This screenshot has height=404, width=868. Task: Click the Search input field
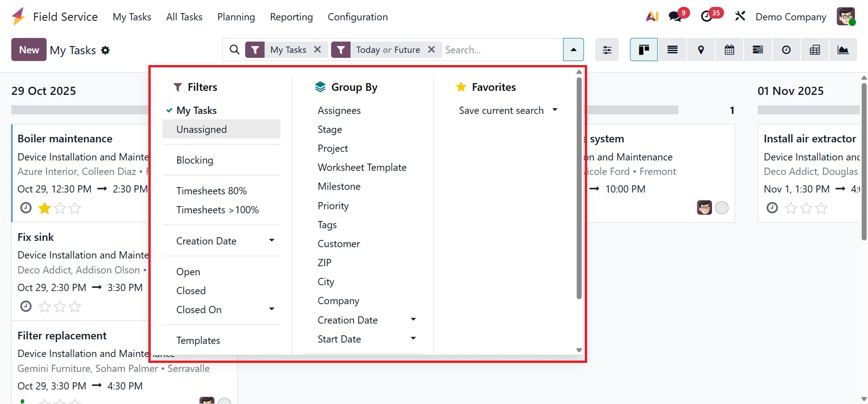click(501, 50)
